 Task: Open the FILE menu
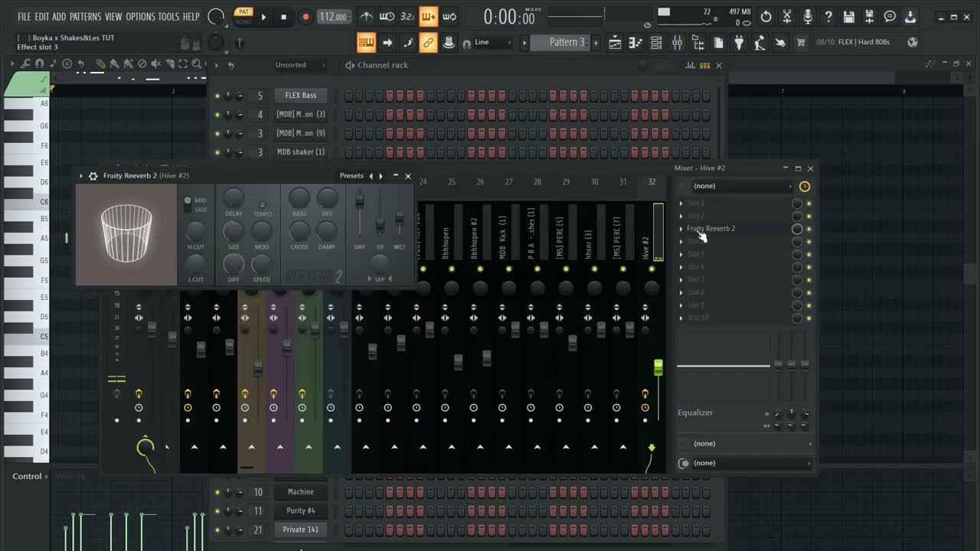(x=24, y=17)
